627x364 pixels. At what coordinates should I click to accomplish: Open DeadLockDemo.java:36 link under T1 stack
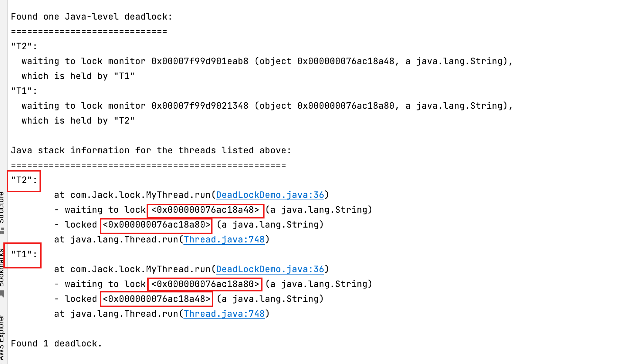click(x=270, y=269)
